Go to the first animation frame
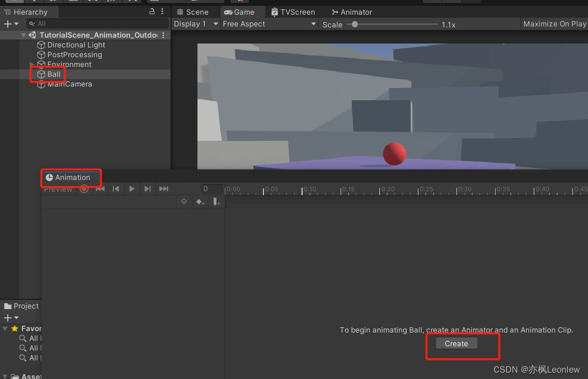This screenshot has width=588, height=379. pos(100,189)
